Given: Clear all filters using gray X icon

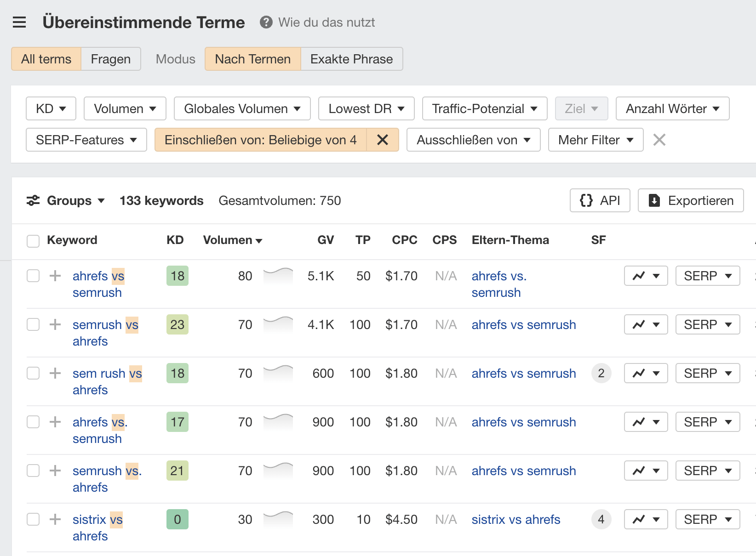Looking at the screenshot, I should tap(659, 140).
